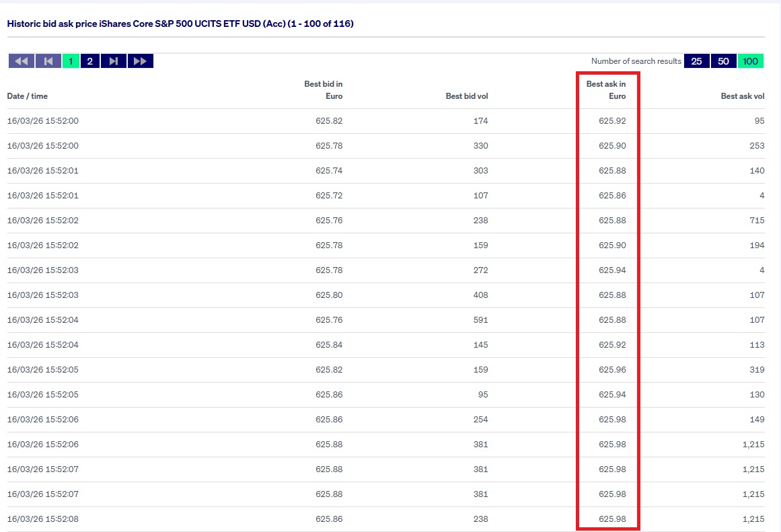Select best bid value 625.74
The width and height of the screenshot is (781, 532).
click(329, 170)
